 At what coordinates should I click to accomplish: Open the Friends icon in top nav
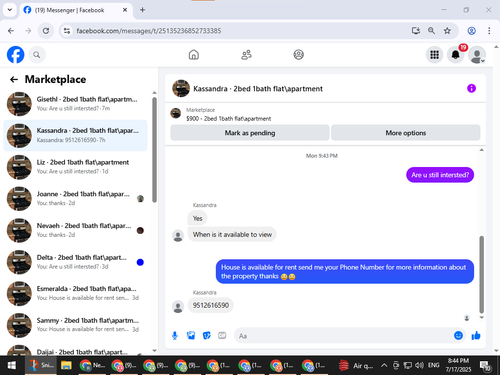[246, 55]
